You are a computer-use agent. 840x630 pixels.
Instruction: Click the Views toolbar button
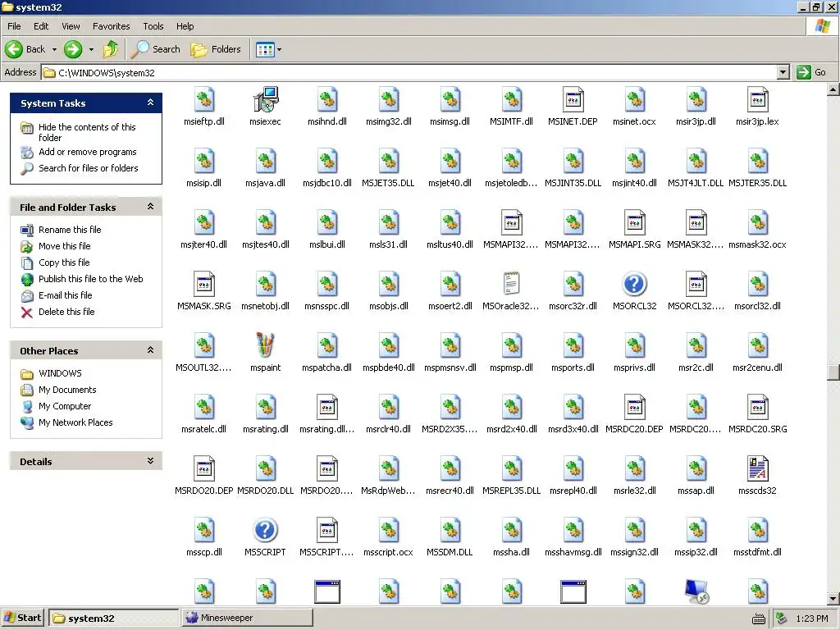click(265, 49)
